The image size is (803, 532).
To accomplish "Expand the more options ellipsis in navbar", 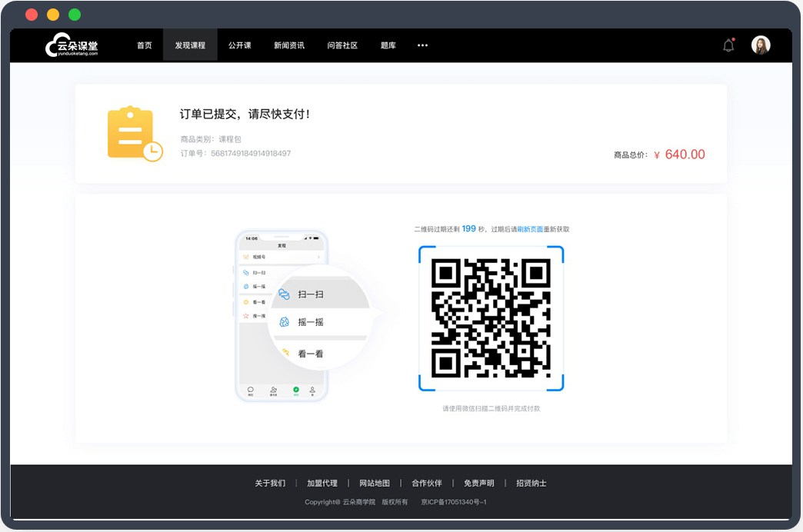I will [422, 45].
